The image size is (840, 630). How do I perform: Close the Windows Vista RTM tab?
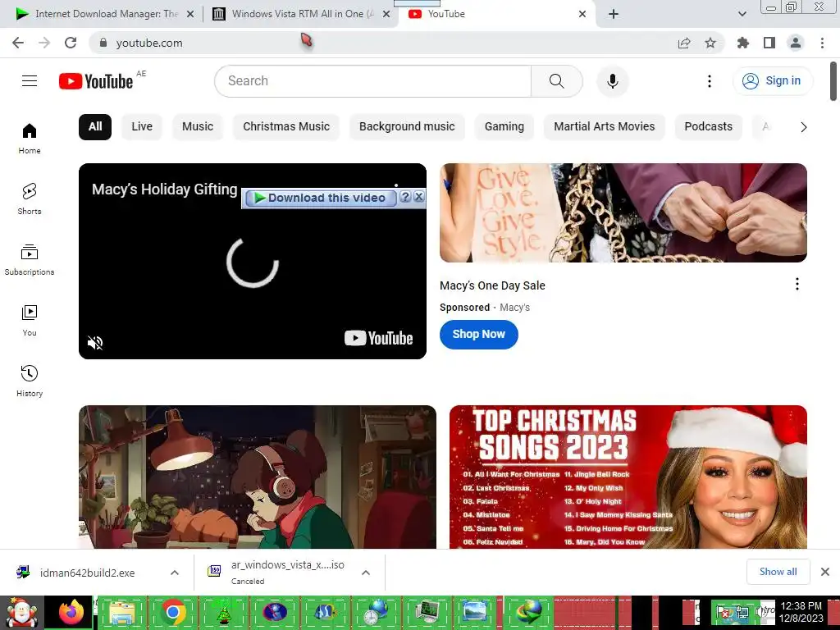(x=386, y=14)
